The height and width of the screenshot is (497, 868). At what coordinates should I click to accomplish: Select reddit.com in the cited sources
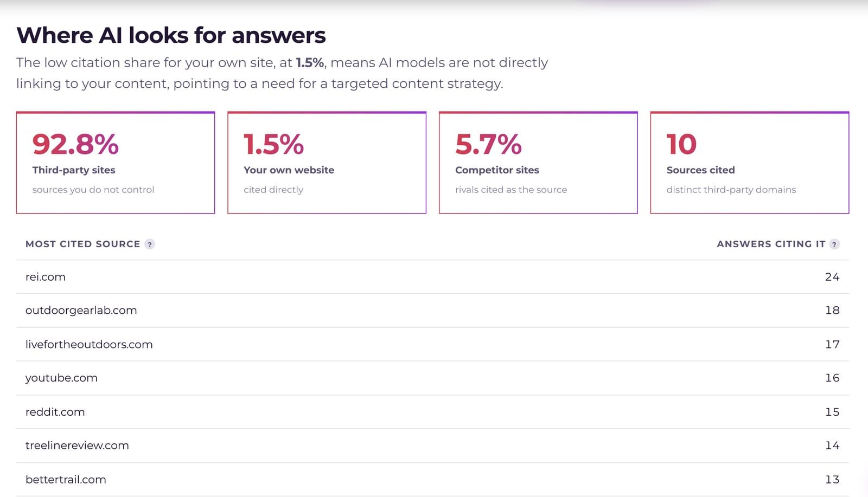(55, 412)
